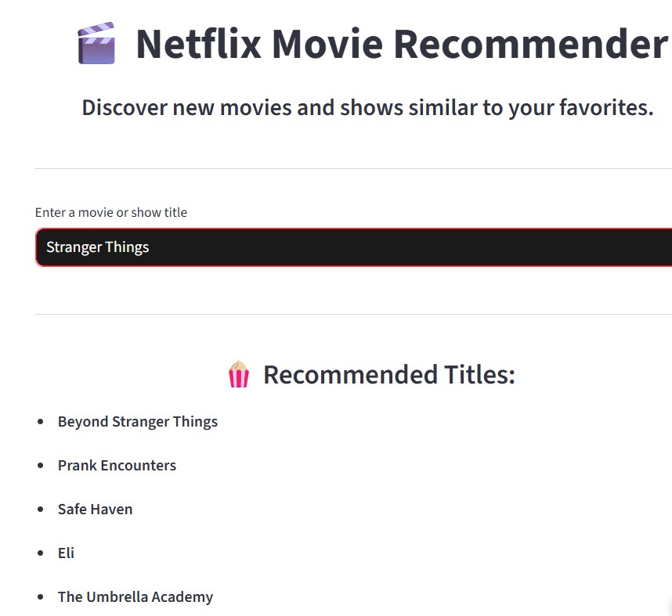This screenshot has height=616, width=672.
Task: Click the Recommended Titles heading
Action: pyautogui.click(x=389, y=374)
